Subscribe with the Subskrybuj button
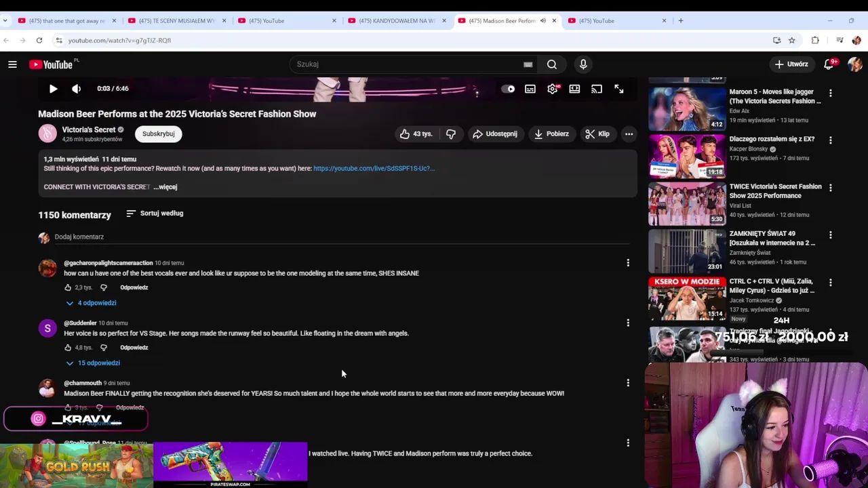This screenshot has width=868, height=488. 159,134
